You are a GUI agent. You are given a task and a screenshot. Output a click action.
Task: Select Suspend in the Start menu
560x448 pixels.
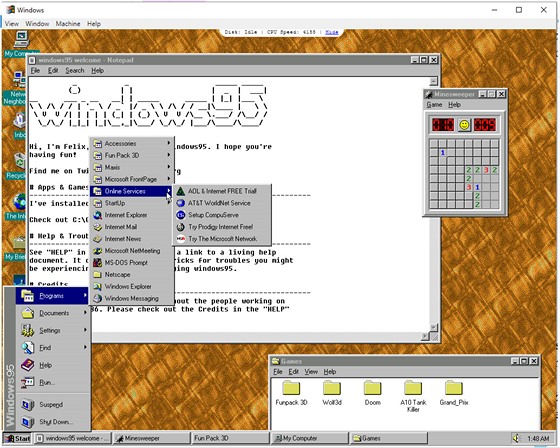[52, 404]
